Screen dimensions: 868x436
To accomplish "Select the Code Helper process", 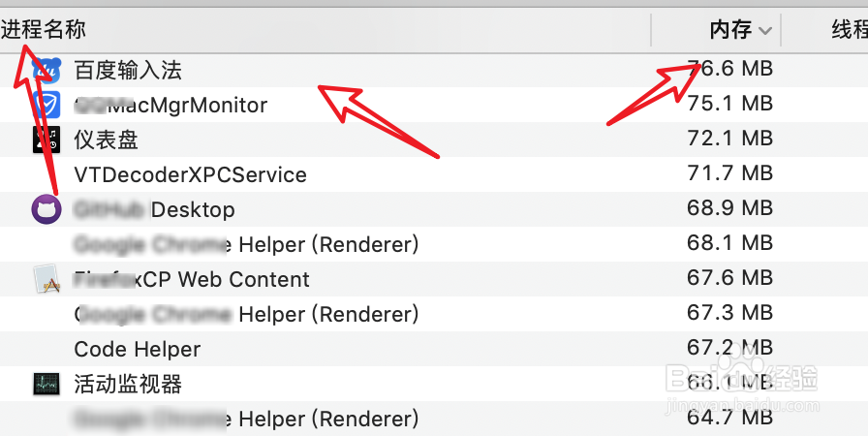I will pyautogui.click(x=138, y=349).
